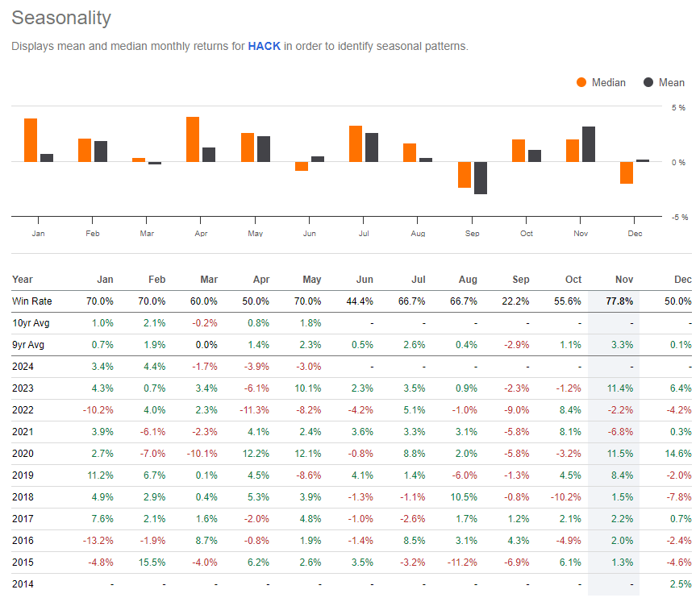Click the Nov column header
Image resolution: width=700 pixels, height=602 pixels.
623,279
